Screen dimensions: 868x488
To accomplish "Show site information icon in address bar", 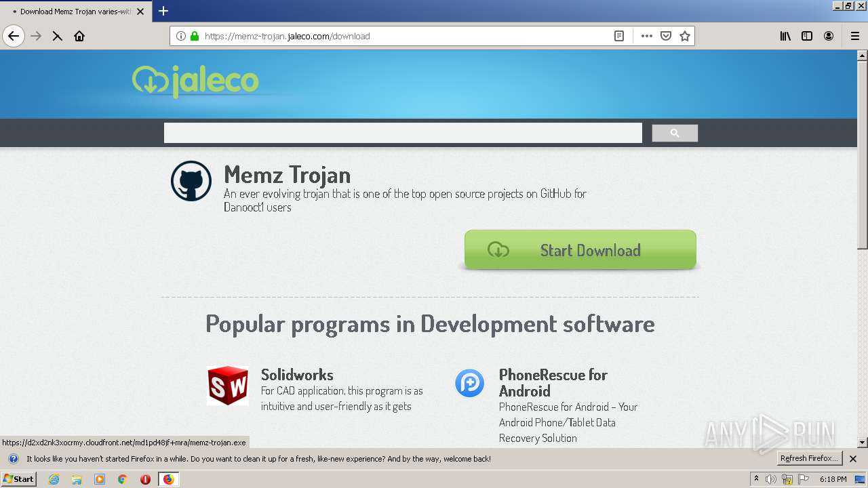I will pos(181,36).
